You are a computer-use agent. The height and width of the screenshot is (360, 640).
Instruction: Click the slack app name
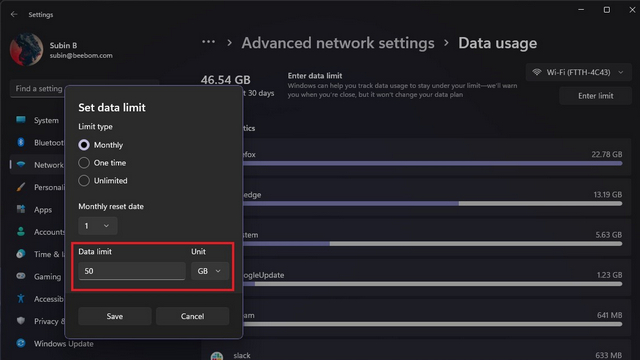242,356
